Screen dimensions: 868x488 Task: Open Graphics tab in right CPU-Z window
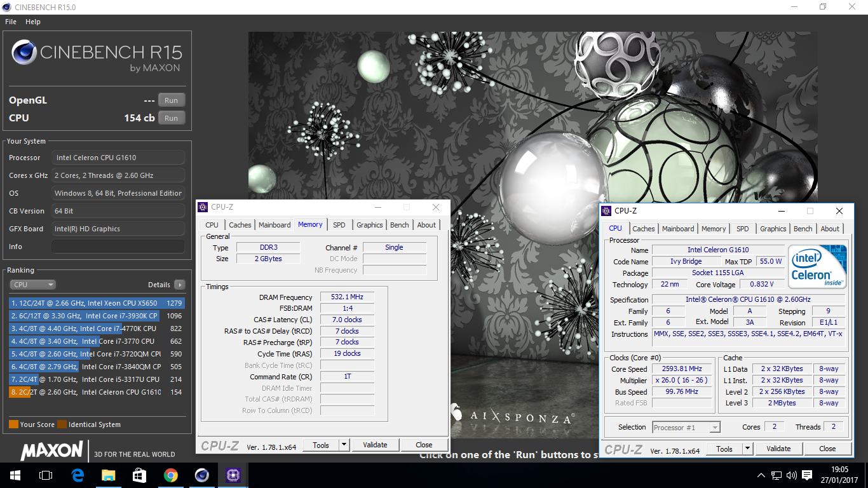point(773,229)
